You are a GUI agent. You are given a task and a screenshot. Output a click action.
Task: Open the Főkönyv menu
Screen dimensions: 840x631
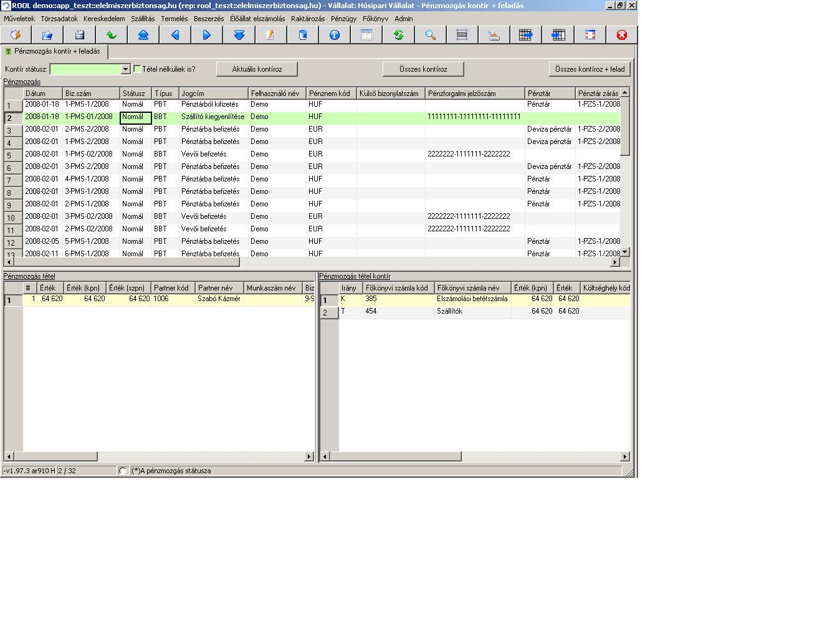(375, 19)
